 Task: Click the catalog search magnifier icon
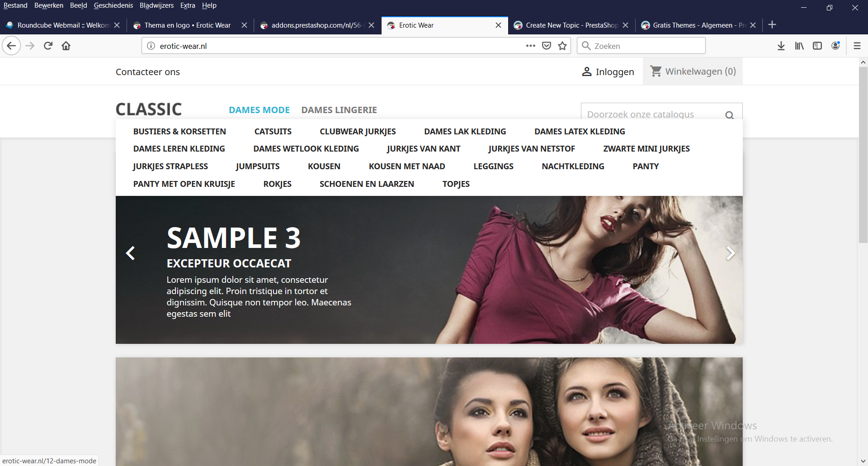(729, 115)
